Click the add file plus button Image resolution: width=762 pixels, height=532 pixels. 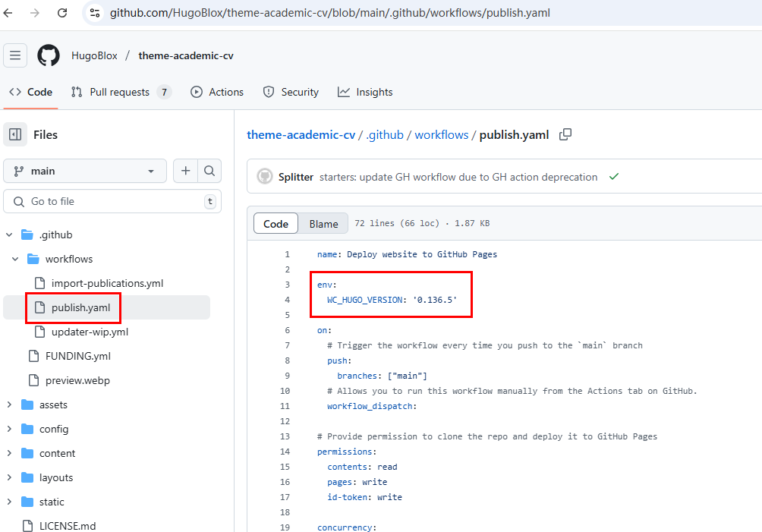[186, 171]
